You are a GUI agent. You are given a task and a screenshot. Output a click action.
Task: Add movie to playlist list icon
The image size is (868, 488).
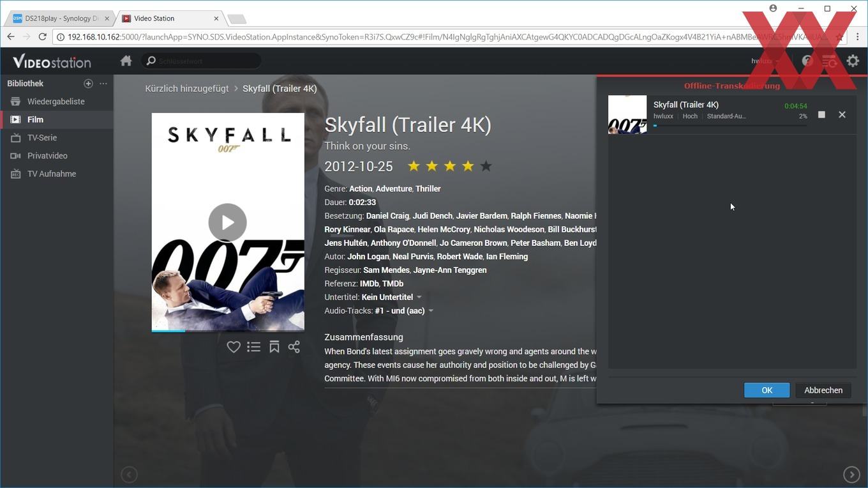[254, 347]
